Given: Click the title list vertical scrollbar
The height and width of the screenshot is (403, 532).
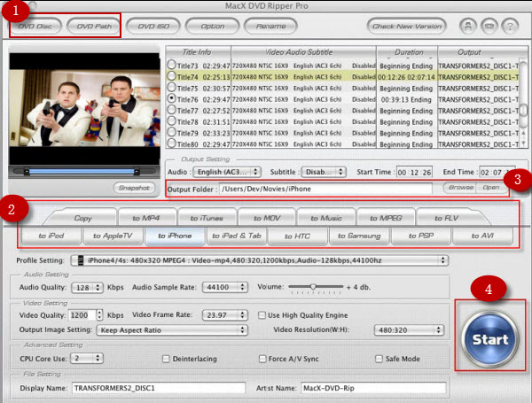Looking at the screenshot, I should click(524, 104).
